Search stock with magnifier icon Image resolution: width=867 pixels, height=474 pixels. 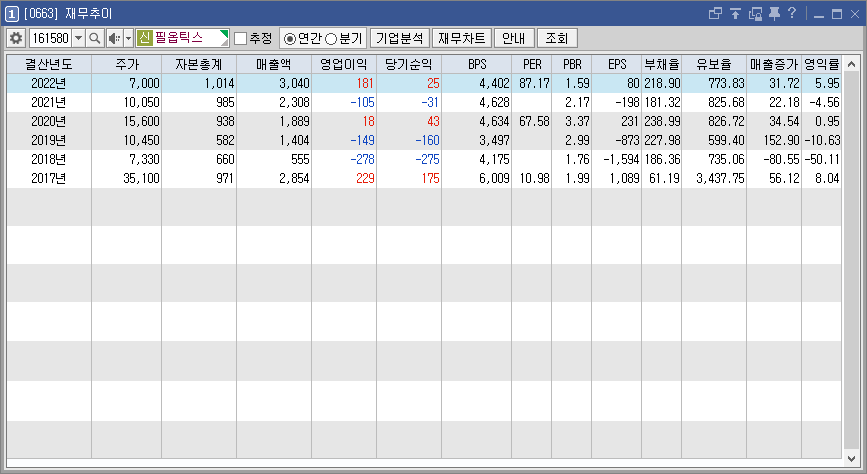(95, 38)
